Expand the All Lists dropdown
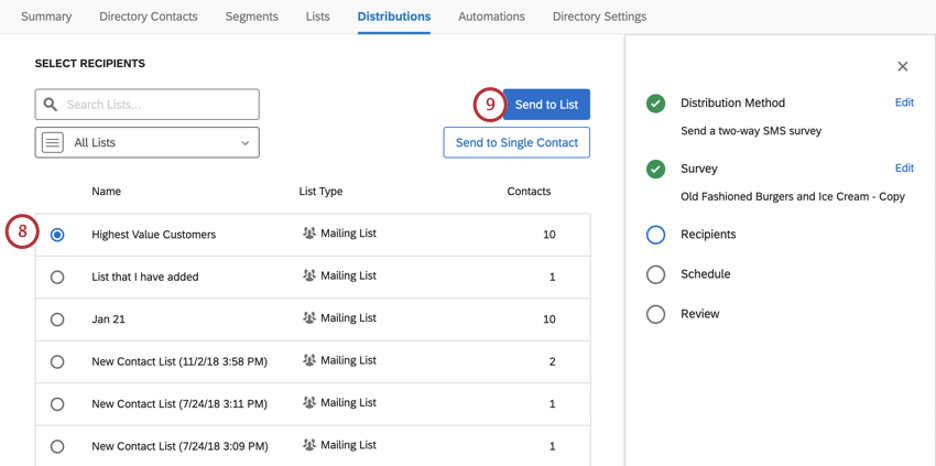Viewport: 936px width, 466px height. (x=147, y=143)
